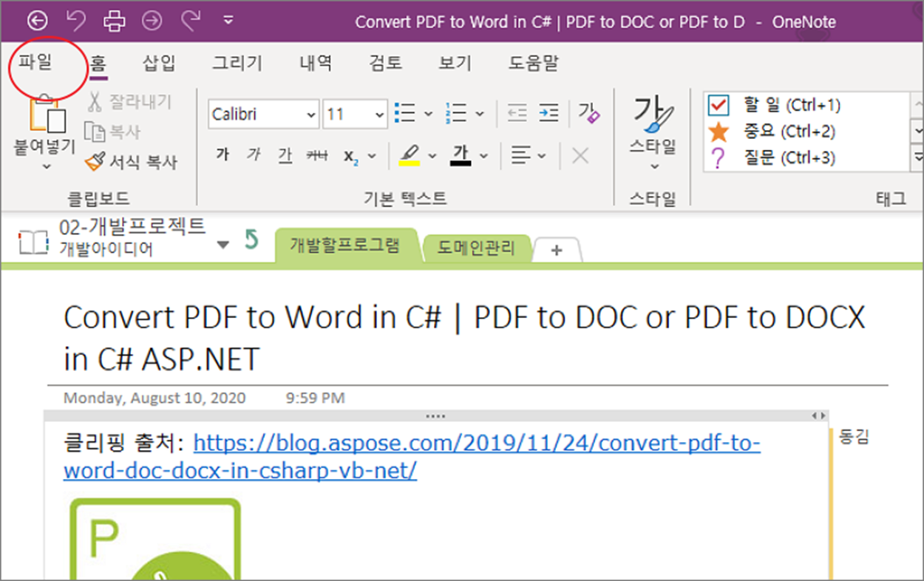924x581 pixels.
Task: Click the 9:59 PM timestamp
Action: 315,398
